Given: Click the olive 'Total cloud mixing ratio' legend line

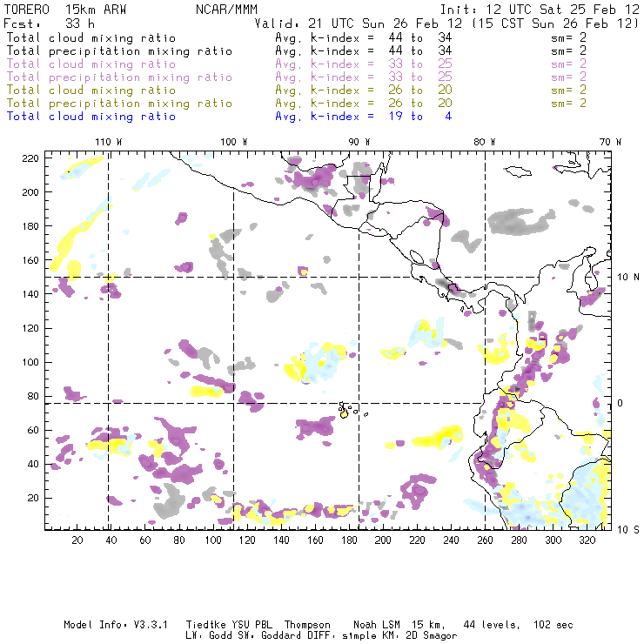Looking at the screenshot, I should click(x=91, y=90).
